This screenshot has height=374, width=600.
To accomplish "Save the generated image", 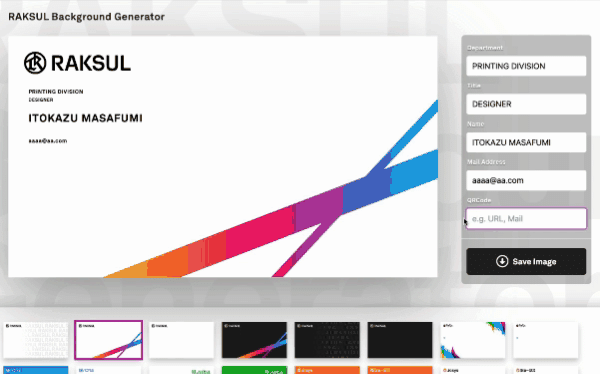I will click(526, 261).
